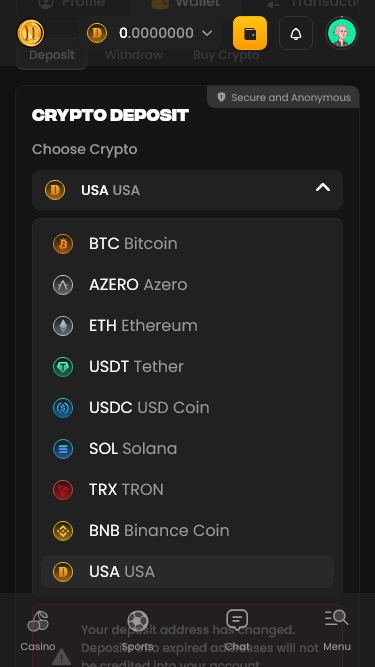Collapse the Choose Crypto dropdown chevron
The image size is (375, 667).
tap(323, 187)
